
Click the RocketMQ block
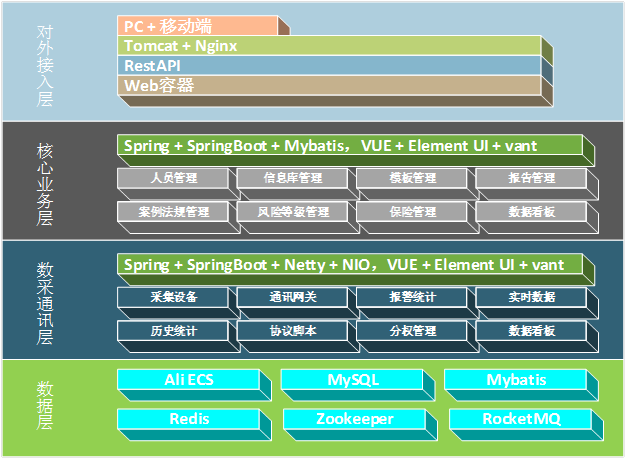coord(520,420)
